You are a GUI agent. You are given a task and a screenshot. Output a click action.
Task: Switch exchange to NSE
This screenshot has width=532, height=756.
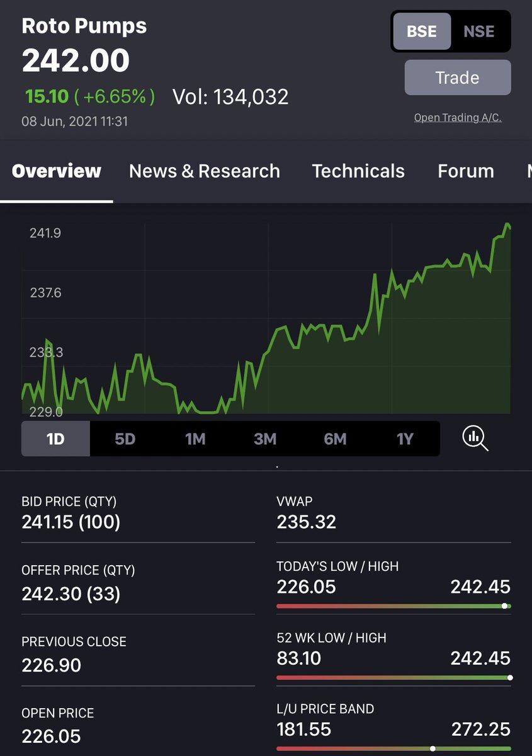(x=479, y=31)
